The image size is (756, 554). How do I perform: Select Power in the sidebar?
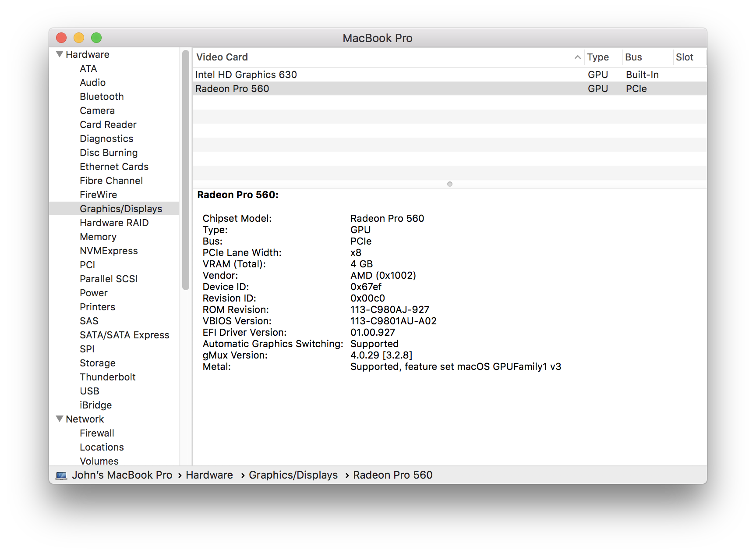point(94,293)
